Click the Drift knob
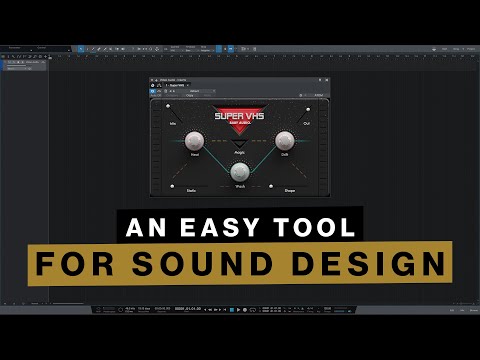 click(x=285, y=140)
